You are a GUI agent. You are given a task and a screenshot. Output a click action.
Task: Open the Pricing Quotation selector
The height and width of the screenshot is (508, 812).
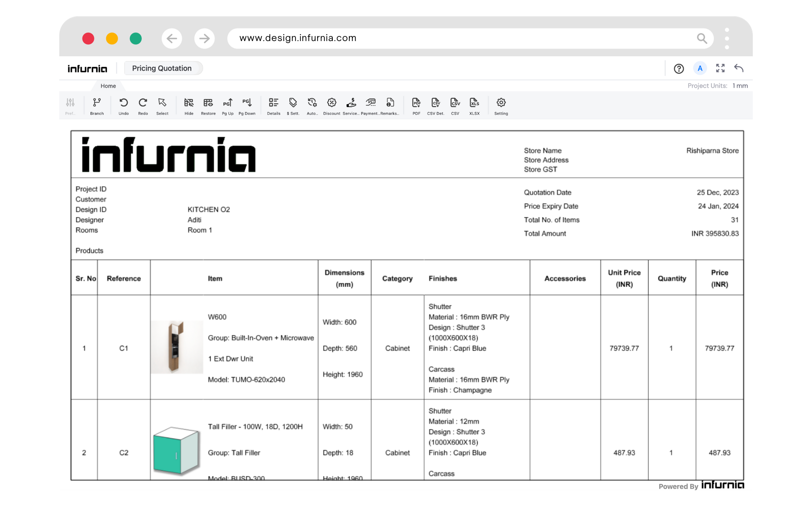163,68
